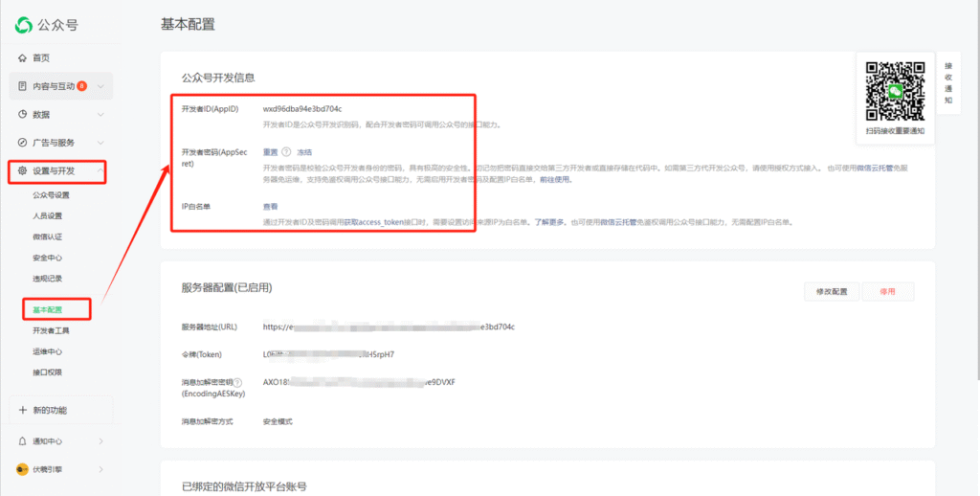Image resolution: width=980 pixels, height=496 pixels.
Task: Expand the 广告与服务 menu chevron
Action: click(x=100, y=143)
